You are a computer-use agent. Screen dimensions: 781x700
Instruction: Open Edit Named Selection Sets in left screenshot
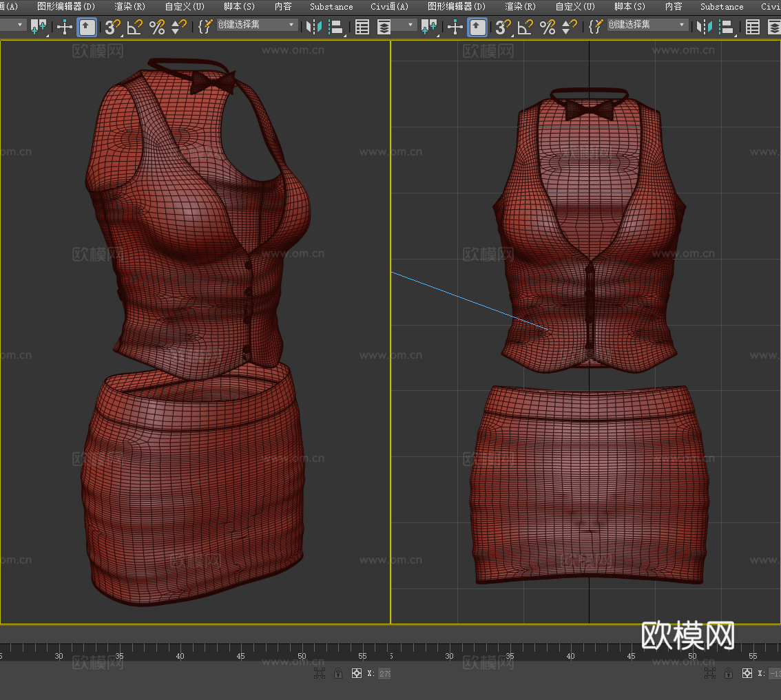coord(205,27)
